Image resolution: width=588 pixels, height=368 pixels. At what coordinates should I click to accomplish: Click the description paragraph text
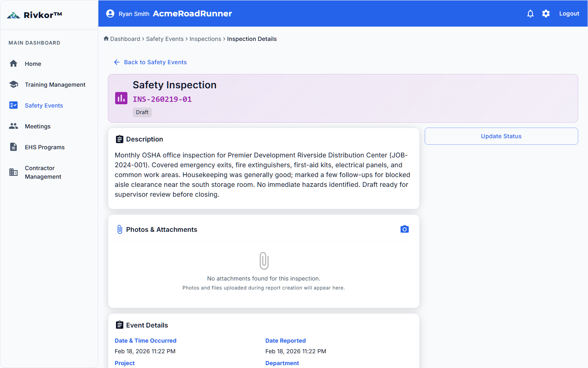(263, 175)
